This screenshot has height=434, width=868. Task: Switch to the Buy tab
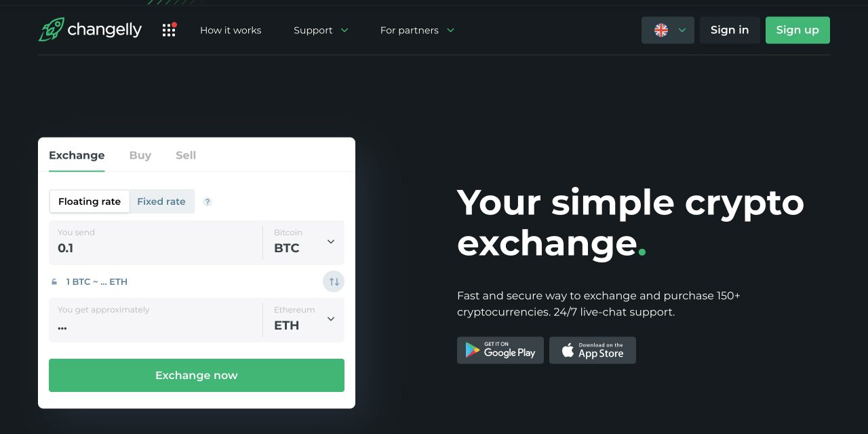pyautogui.click(x=140, y=155)
